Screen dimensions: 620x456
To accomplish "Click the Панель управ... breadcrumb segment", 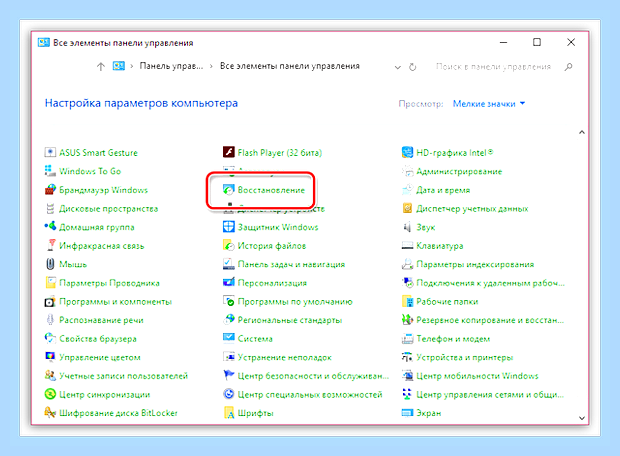I will [x=171, y=66].
